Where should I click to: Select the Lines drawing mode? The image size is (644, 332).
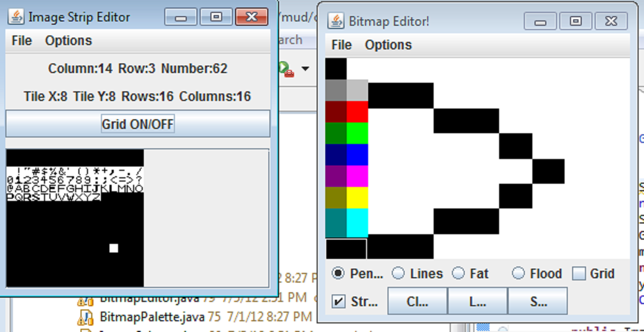coord(399,273)
